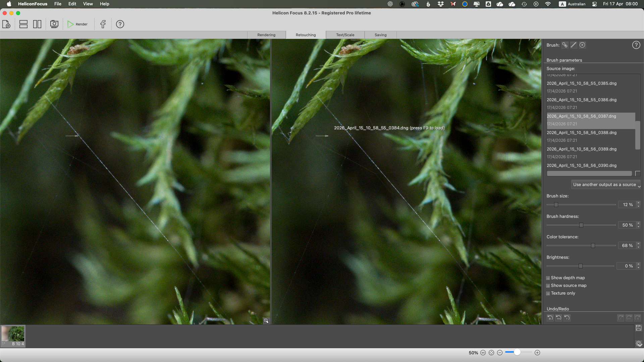The image size is (644, 362).
Task: Check the Texture only option
Action: pyautogui.click(x=548, y=293)
